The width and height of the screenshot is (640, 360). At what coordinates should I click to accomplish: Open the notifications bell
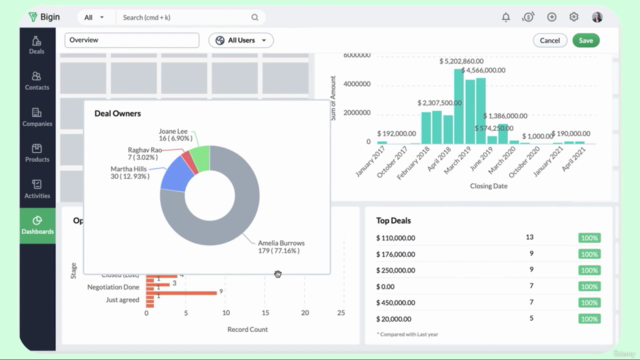pos(506,17)
